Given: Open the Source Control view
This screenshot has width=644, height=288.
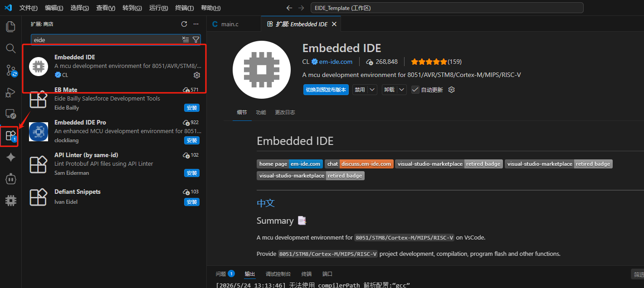Looking at the screenshot, I should click(x=10, y=70).
